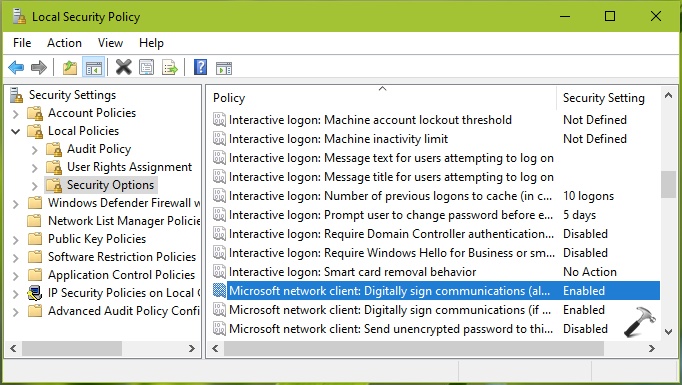Click the Audit Policy folder icon
The image size is (682, 385).
pos(54,149)
